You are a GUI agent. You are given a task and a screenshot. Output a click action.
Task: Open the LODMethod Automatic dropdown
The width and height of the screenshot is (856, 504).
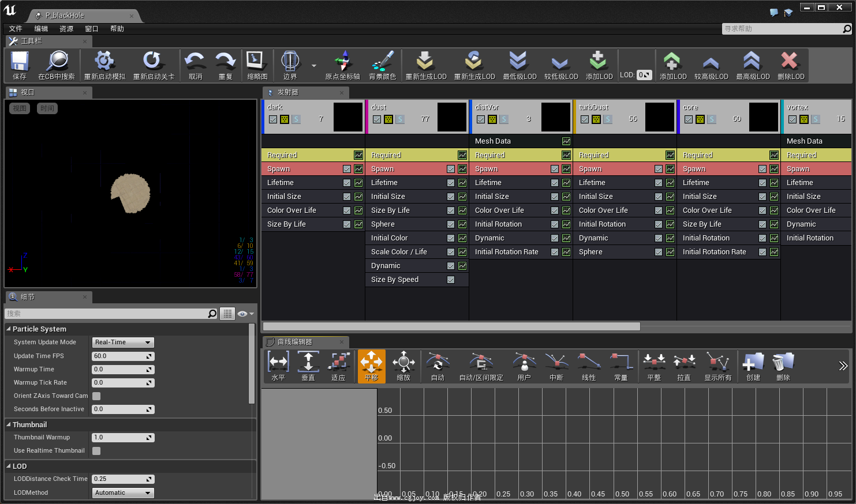pyautogui.click(x=123, y=493)
